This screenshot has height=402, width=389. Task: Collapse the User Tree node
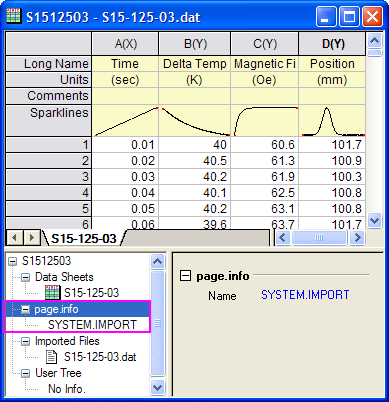coord(26,373)
